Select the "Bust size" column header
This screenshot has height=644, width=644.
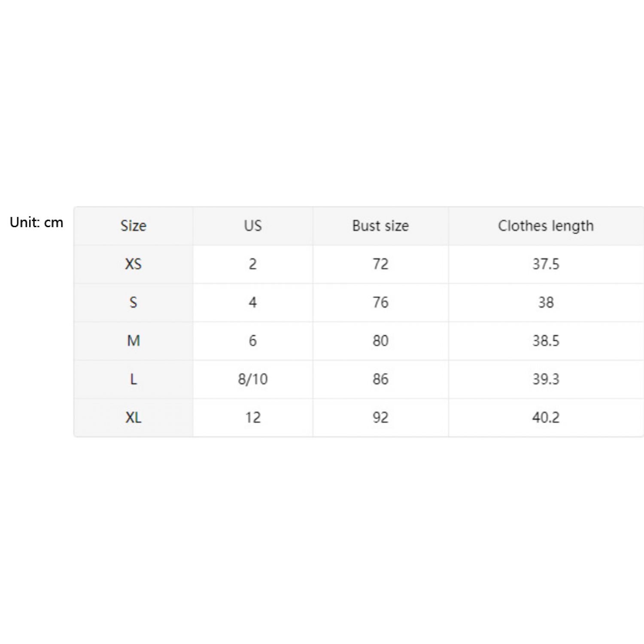point(380,226)
